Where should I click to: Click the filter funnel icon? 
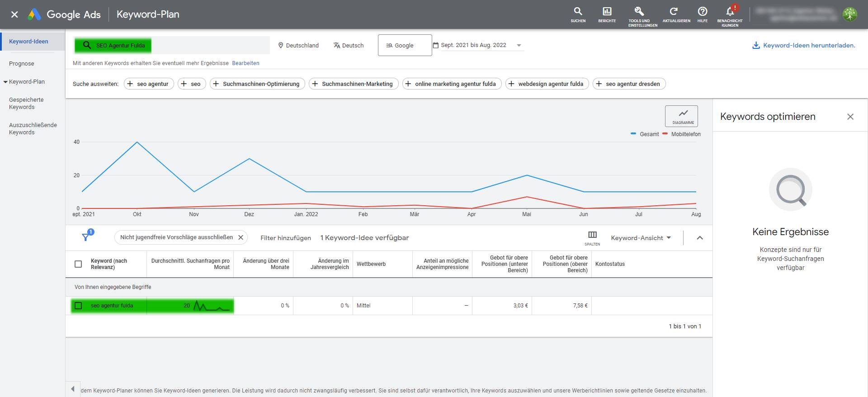pyautogui.click(x=85, y=237)
